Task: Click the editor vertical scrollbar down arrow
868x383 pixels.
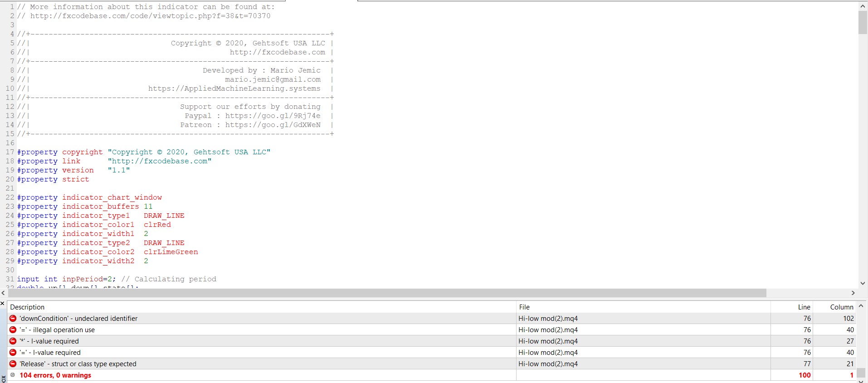Action: [863, 283]
